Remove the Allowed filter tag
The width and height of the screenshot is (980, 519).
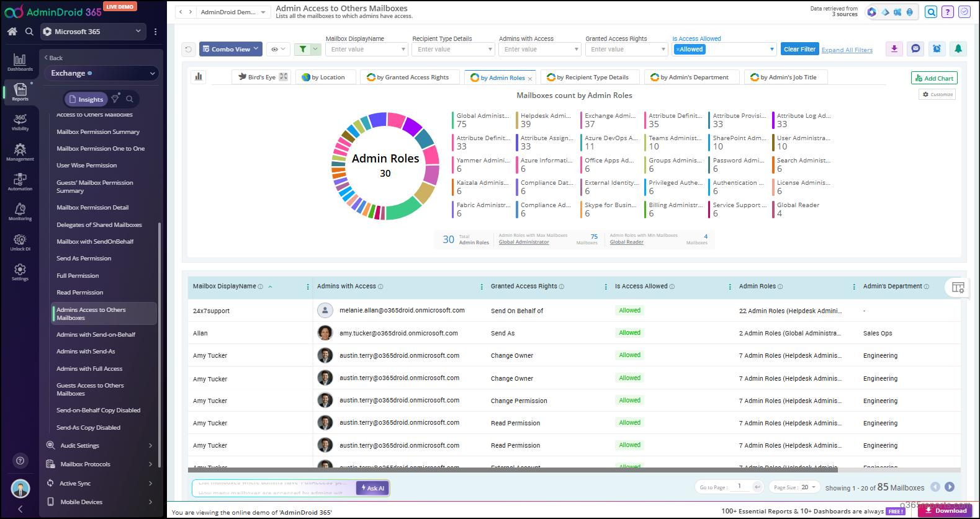pos(678,50)
